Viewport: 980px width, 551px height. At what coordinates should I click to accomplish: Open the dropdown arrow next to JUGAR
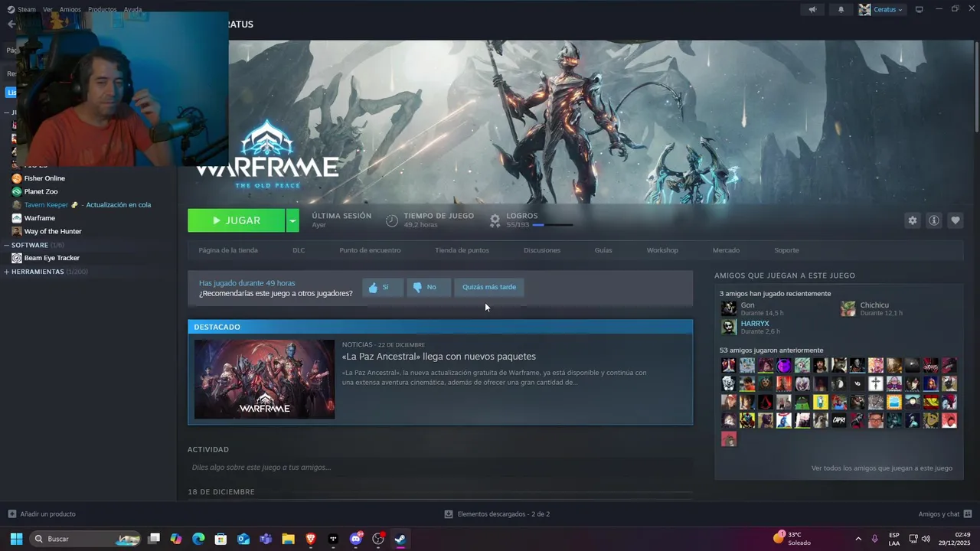(x=292, y=220)
